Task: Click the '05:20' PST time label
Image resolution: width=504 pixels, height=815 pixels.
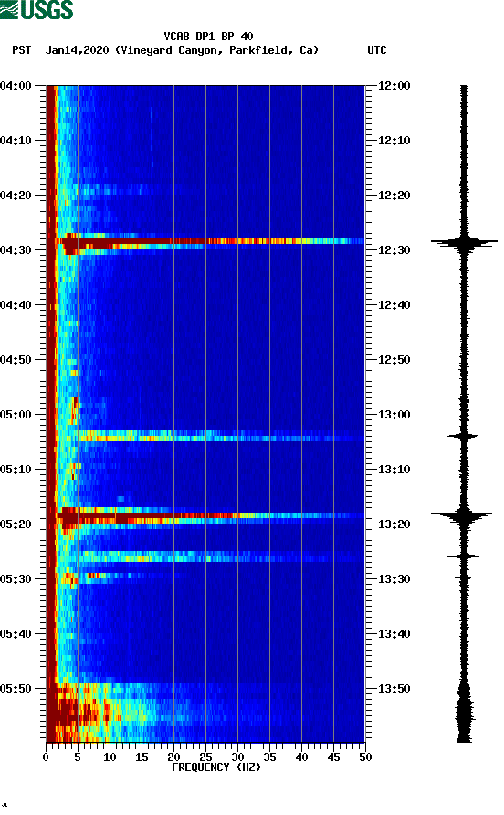Action: [16, 524]
